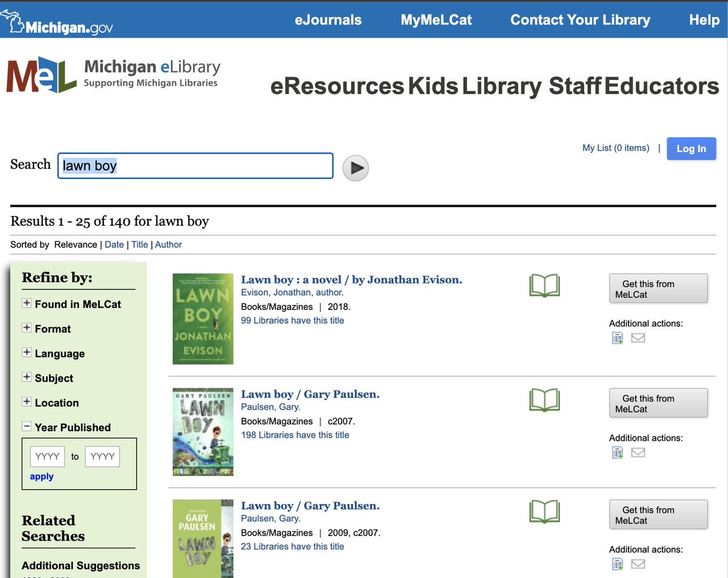Click Paulsen, Gary author link for the 2009 result
The width and height of the screenshot is (728, 578).
pyautogui.click(x=271, y=519)
